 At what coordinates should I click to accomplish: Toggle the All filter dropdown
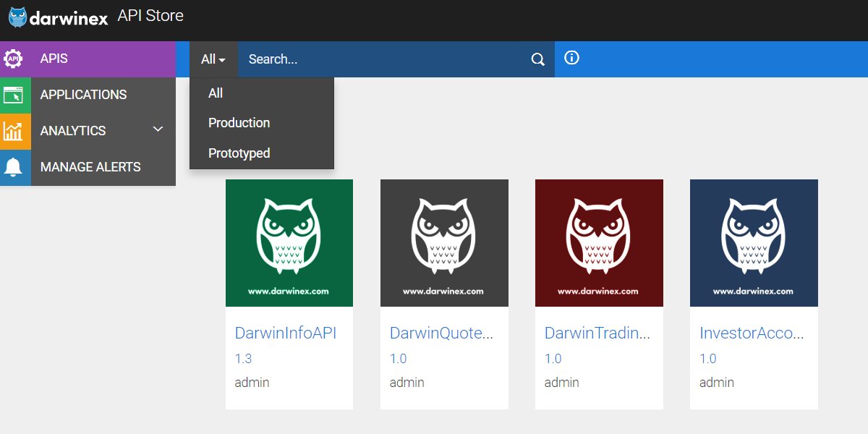[213, 59]
